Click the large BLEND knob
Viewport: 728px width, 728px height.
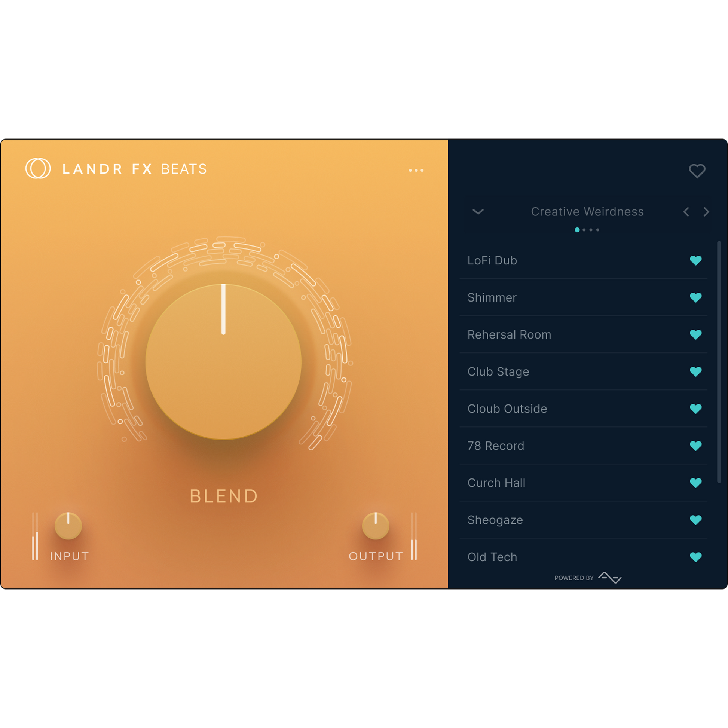click(x=223, y=362)
